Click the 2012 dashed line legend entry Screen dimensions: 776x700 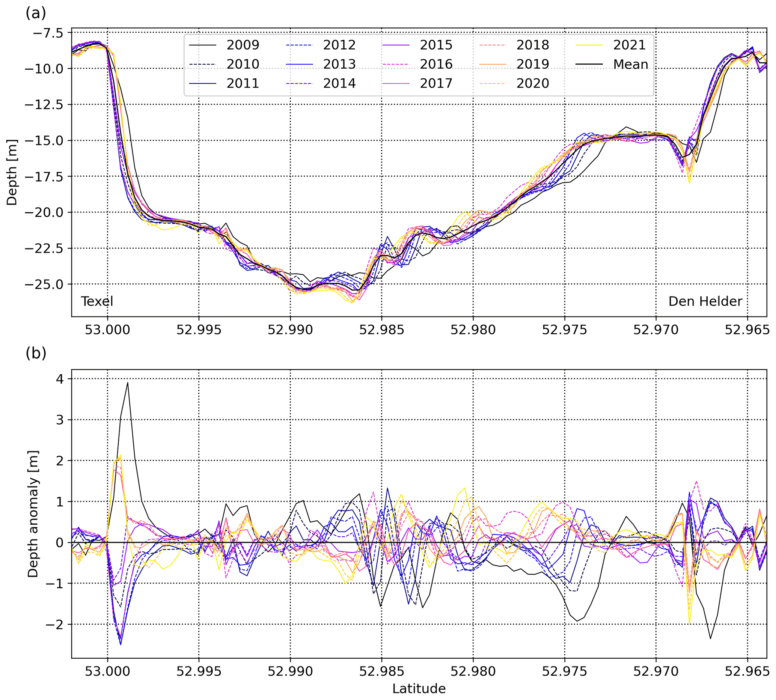[300, 45]
